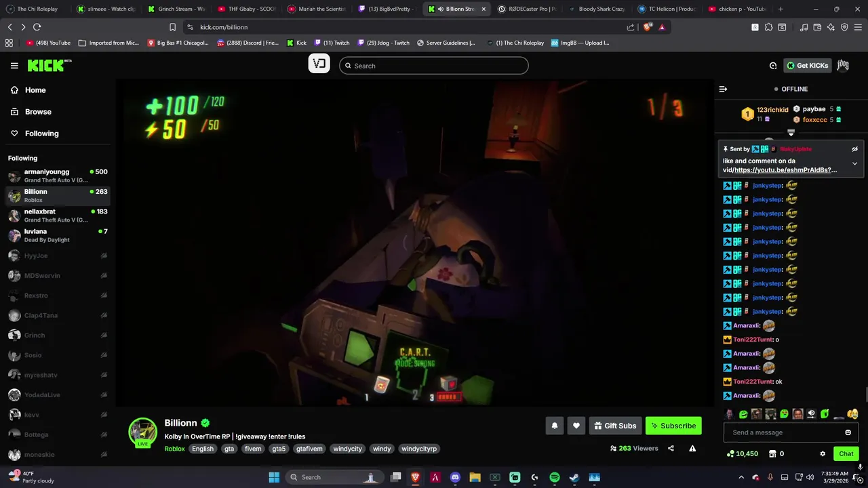Screen dimensions: 868x488
Task: Click the Billionn channel avatar
Action: [x=142, y=432]
